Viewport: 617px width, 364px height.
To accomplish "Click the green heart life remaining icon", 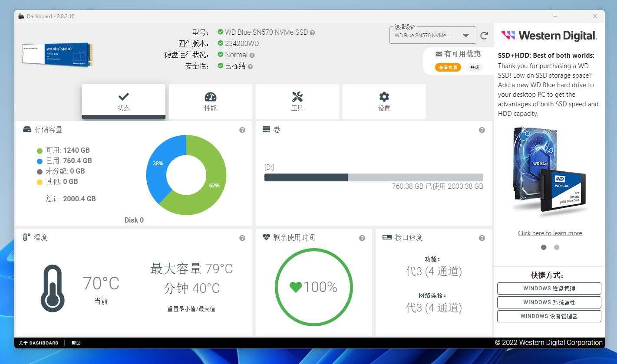I will 296,287.
